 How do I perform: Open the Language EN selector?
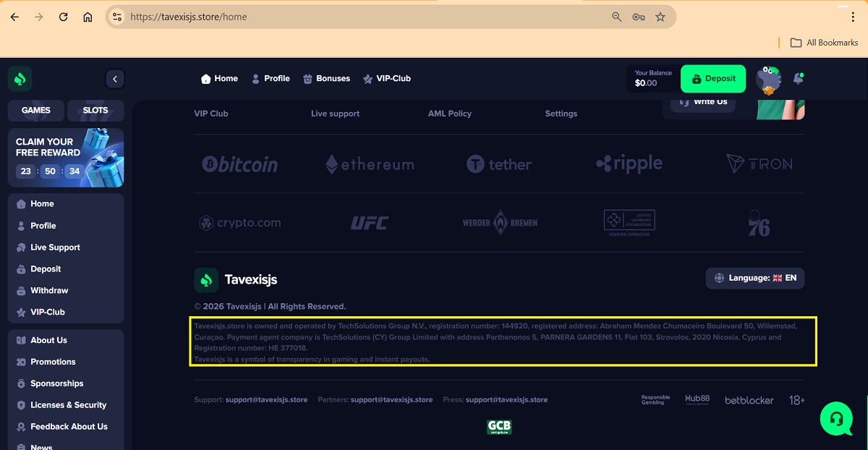[x=754, y=278]
